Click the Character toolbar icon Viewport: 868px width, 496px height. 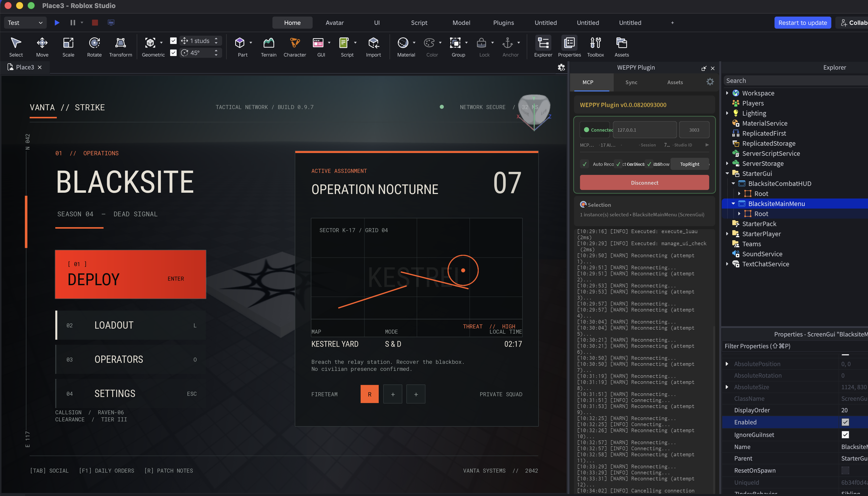295,43
